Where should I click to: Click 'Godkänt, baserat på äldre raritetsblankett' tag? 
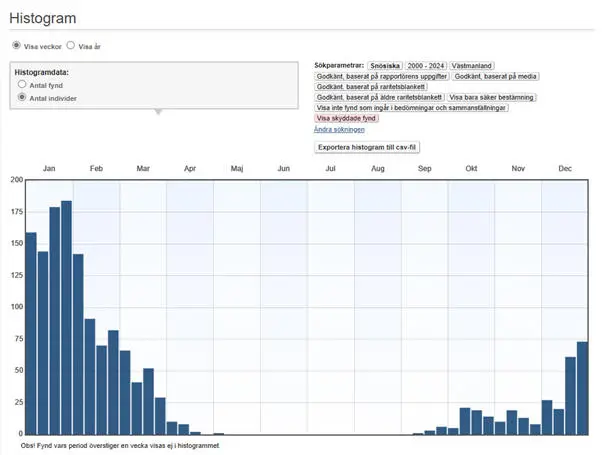(378, 97)
